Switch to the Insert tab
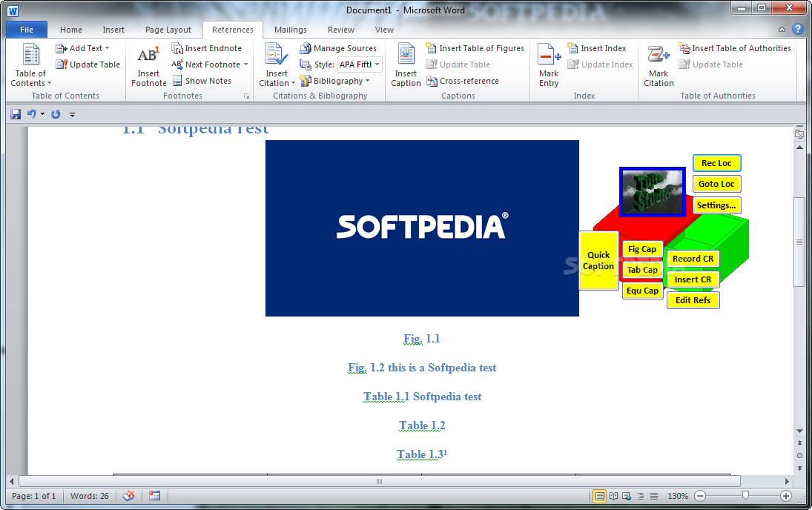812x510 pixels. (x=113, y=30)
